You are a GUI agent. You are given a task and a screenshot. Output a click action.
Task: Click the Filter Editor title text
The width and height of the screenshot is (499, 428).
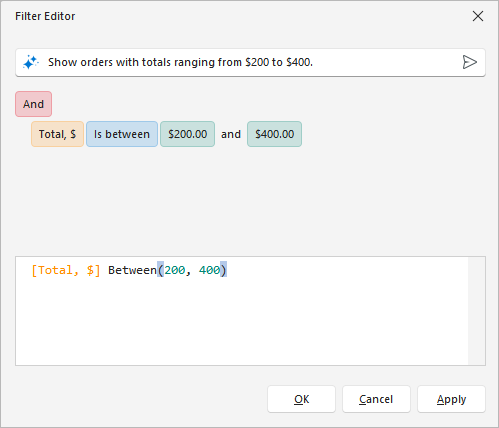point(45,16)
